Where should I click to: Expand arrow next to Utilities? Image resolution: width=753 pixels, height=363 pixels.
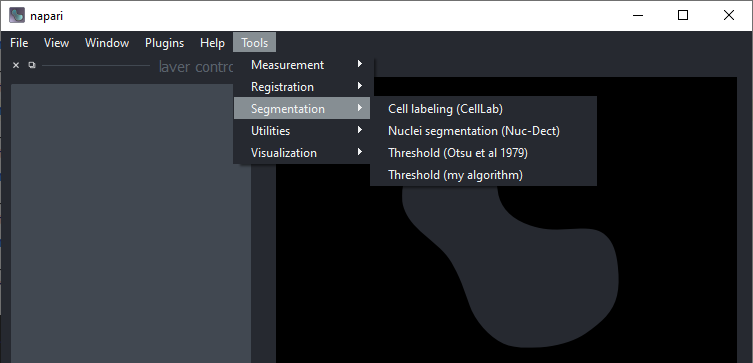[x=360, y=130]
